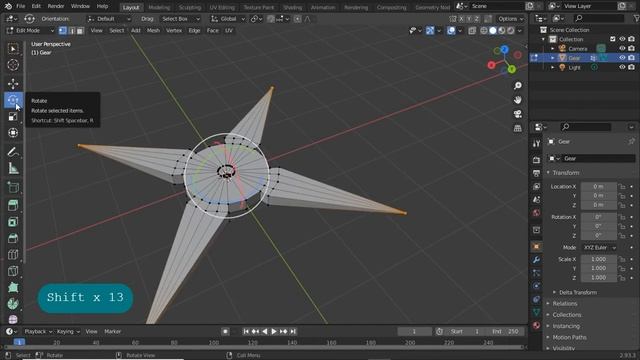
Task: Toggle the camera view icon
Action: pyautogui.click(x=518, y=114)
